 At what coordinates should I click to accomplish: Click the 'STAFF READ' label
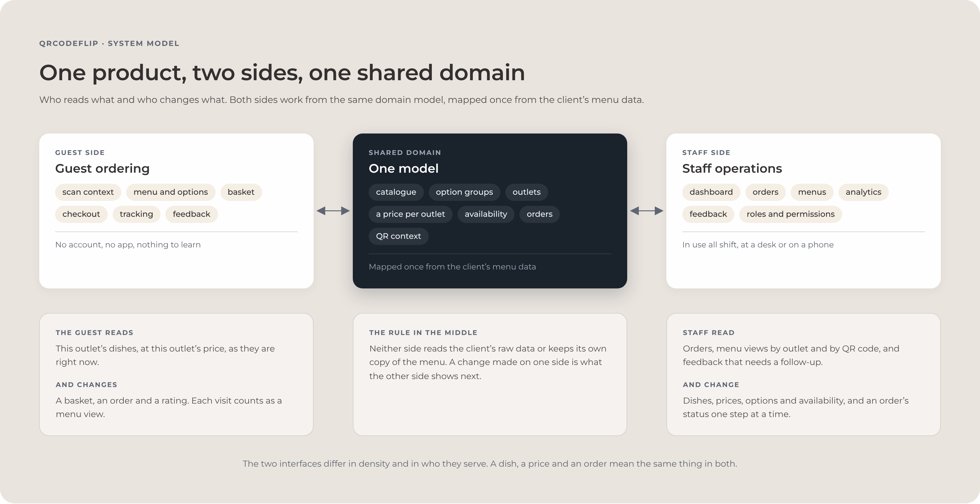(x=708, y=333)
